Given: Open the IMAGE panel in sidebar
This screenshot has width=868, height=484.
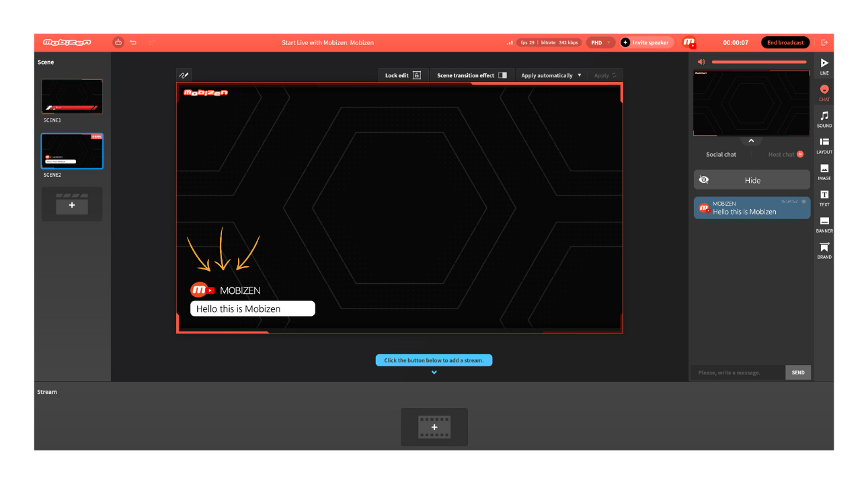Looking at the screenshot, I should (x=824, y=171).
